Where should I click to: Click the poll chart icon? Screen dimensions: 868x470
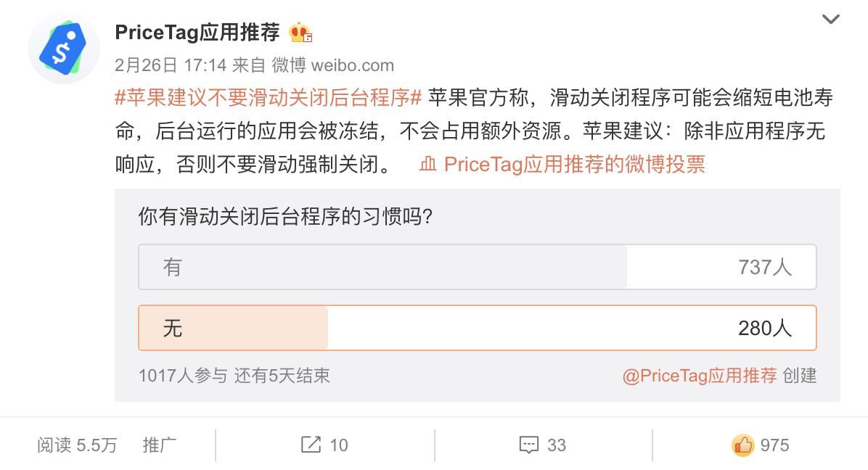428,164
